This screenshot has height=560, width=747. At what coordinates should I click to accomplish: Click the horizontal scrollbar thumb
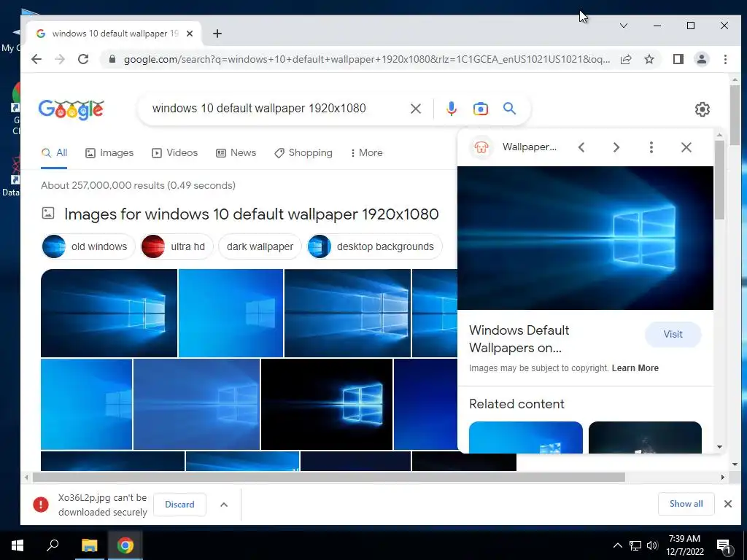click(x=329, y=477)
